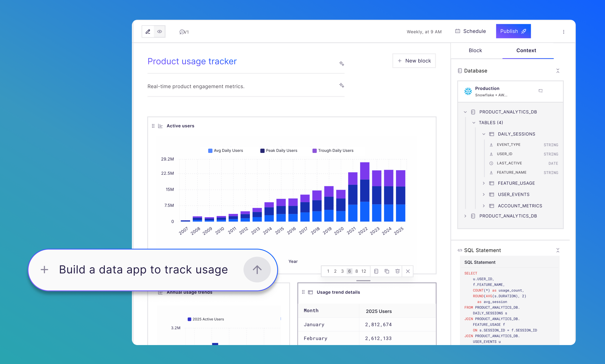Switch to the Block tab

(475, 50)
